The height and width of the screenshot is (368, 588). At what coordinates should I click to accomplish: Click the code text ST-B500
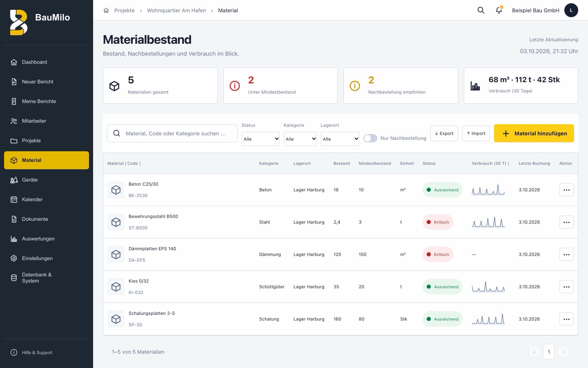(138, 228)
